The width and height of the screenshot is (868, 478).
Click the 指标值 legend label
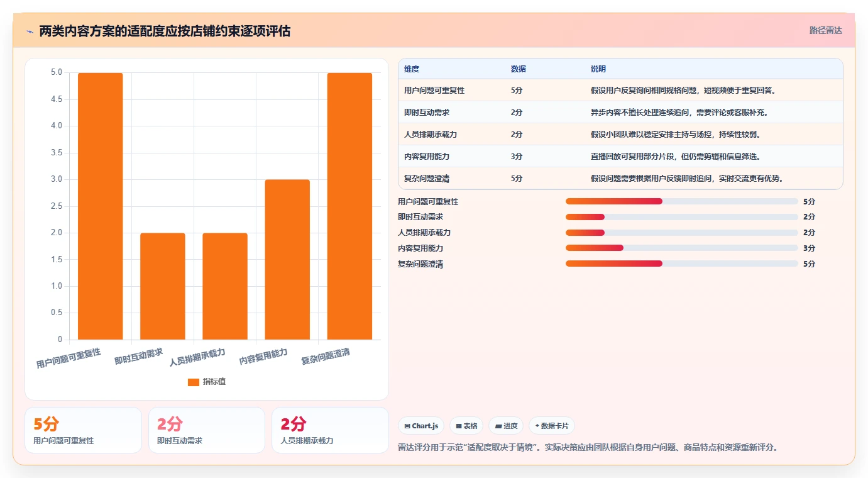(x=214, y=382)
